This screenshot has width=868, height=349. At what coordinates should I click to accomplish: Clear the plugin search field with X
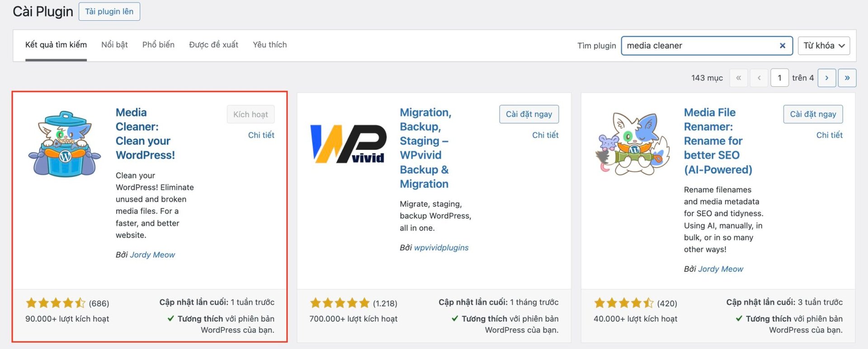click(782, 46)
